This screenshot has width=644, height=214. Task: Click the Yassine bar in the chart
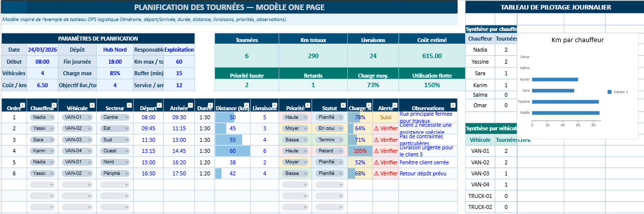coord(565,102)
